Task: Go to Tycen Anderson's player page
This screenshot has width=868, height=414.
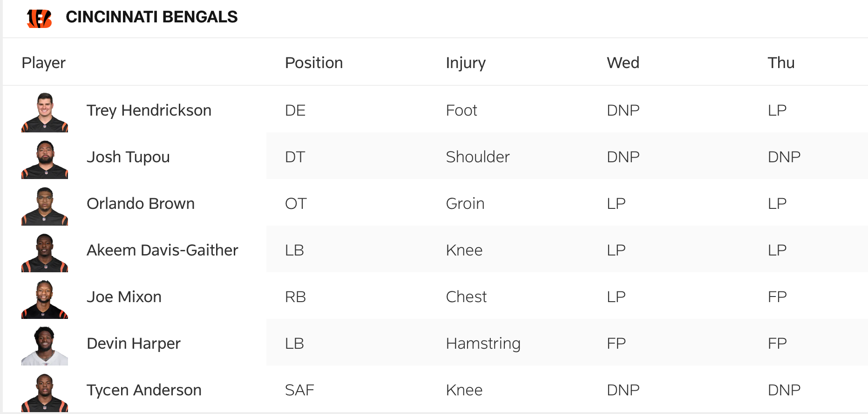Action: point(144,390)
